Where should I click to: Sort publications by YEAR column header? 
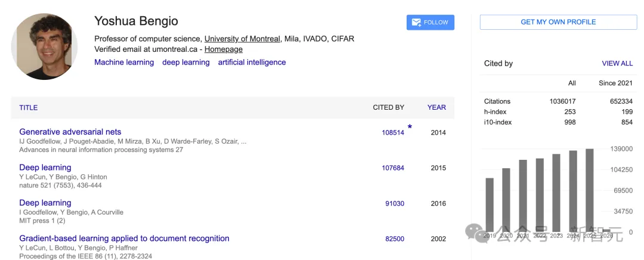[436, 107]
